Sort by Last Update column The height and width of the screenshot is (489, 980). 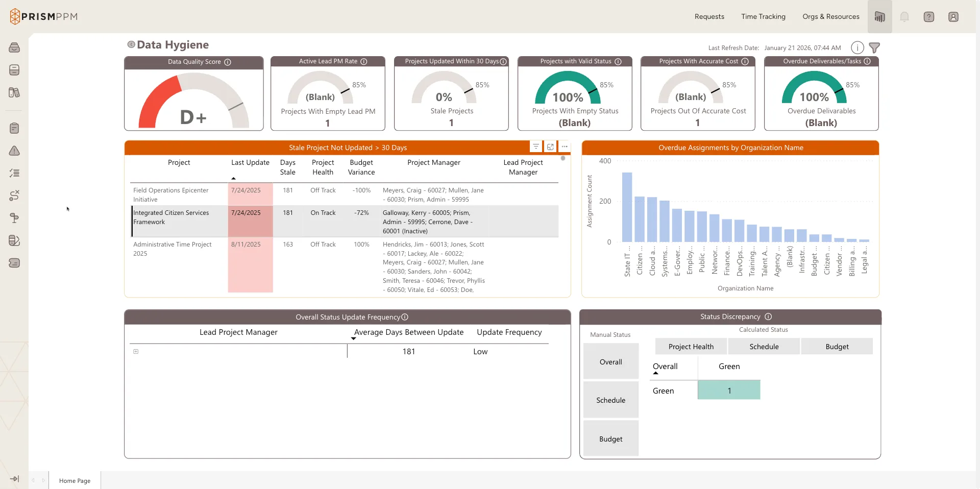(250, 162)
